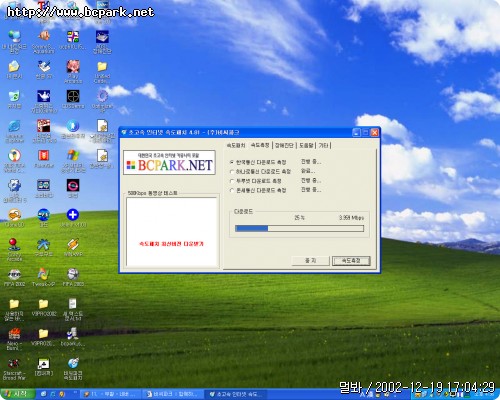Screen dimensions: 500x400
Task: Click the 25 % download percentage text
Action: pos(299,218)
